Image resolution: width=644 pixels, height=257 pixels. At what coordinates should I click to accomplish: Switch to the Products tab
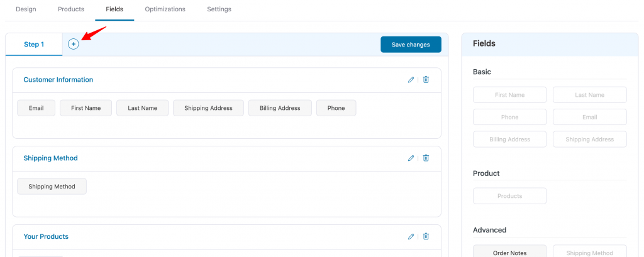(x=71, y=9)
